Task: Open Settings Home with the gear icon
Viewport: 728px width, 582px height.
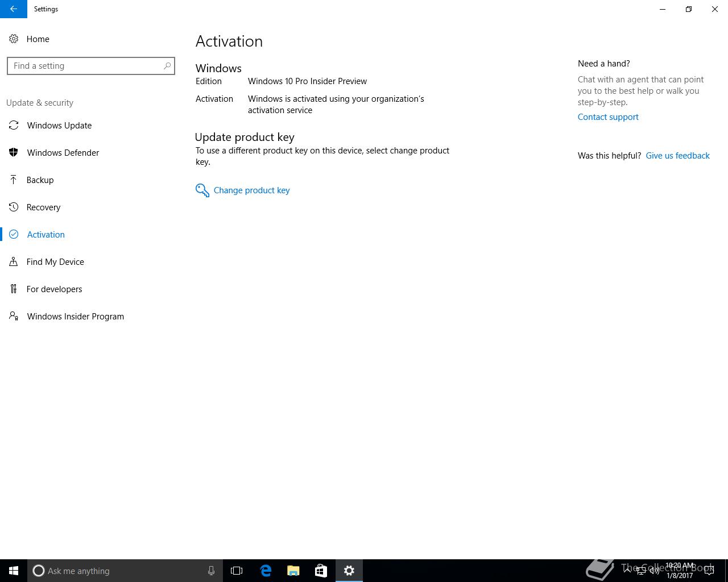Action: coord(14,39)
